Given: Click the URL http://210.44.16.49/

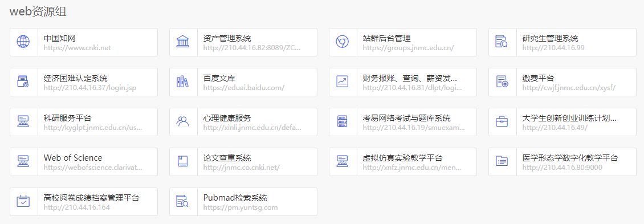Looking at the screenshot, I should coord(555,128).
